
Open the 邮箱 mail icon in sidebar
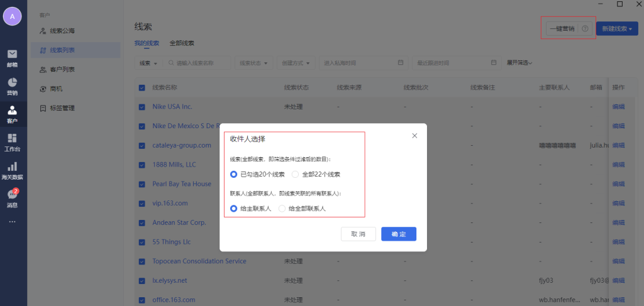coord(12,55)
